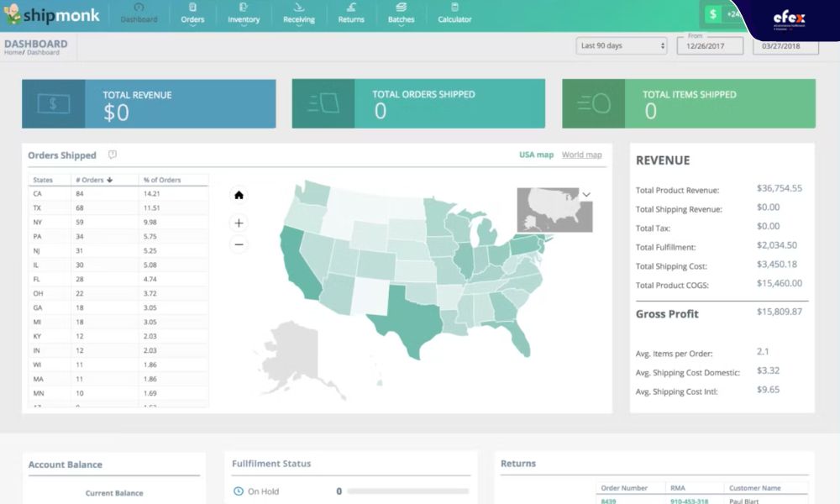Click the end date field 03/27/2018
Image resolution: width=840 pixels, height=504 pixels.
785,46
